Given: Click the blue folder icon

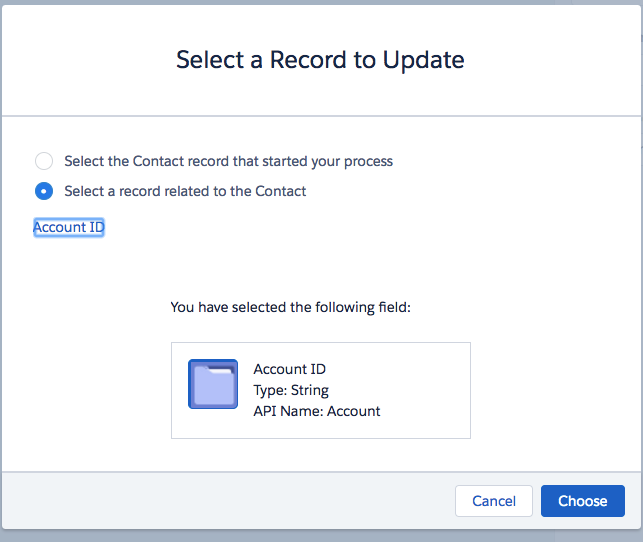Looking at the screenshot, I should (x=213, y=384).
